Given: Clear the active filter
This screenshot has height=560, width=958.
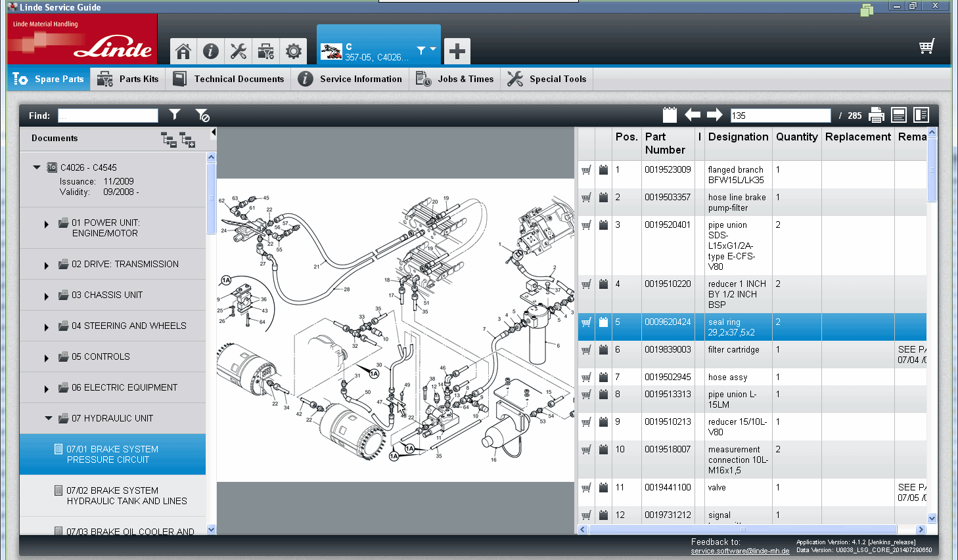Looking at the screenshot, I should click(x=201, y=115).
